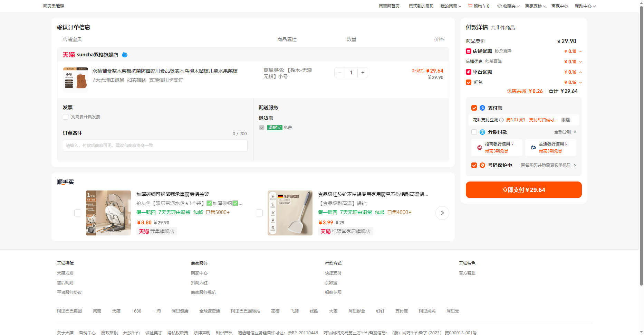Select the 食品级硅胶铲 add-on checkbox
644x335 pixels.
coord(259,213)
